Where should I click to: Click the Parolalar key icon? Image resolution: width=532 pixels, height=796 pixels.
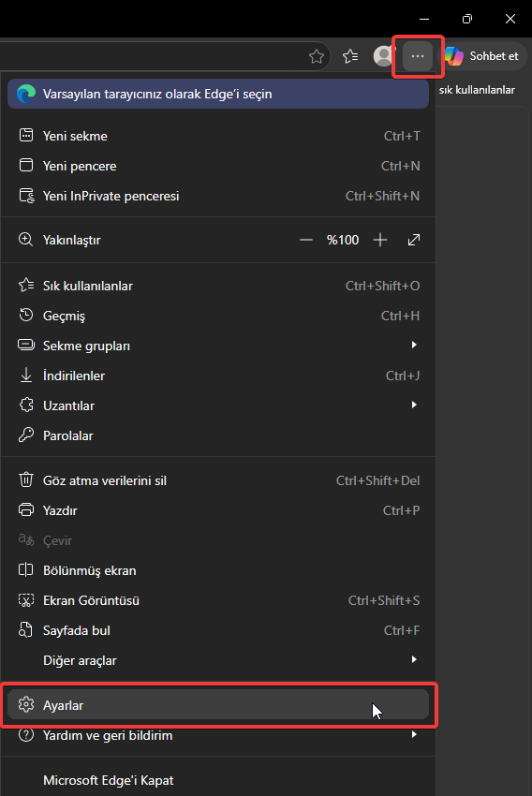click(x=26, y=435)
